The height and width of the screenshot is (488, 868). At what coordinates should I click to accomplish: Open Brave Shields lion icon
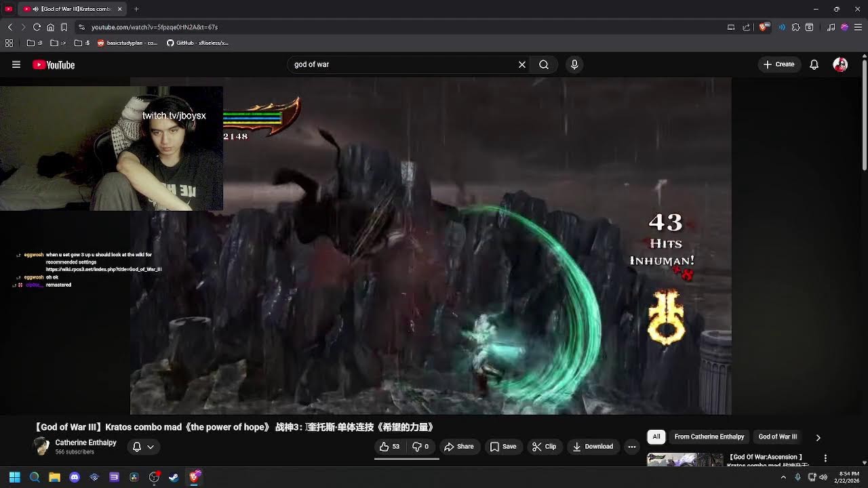point(763,27)
